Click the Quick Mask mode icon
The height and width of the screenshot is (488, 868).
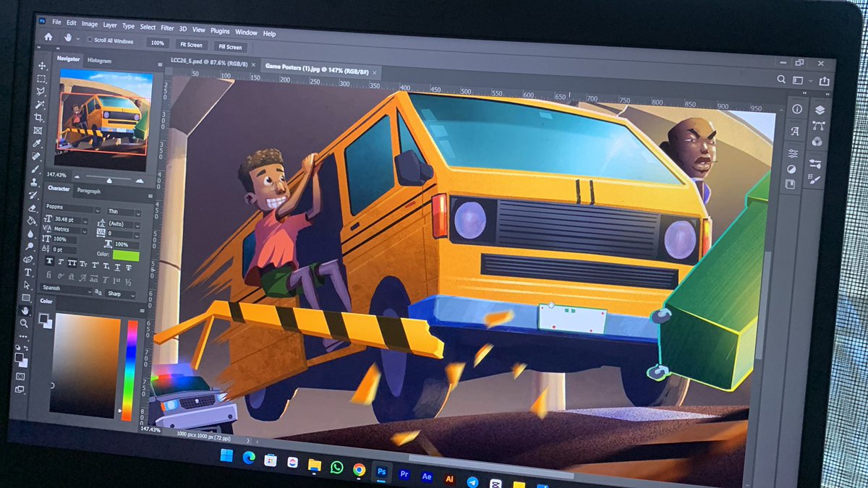pos(20,377)
